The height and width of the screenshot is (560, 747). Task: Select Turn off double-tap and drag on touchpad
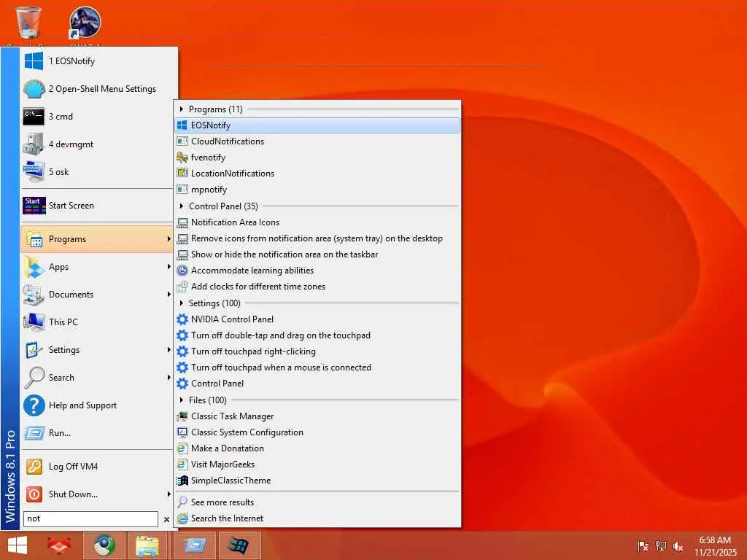[318, 335]
